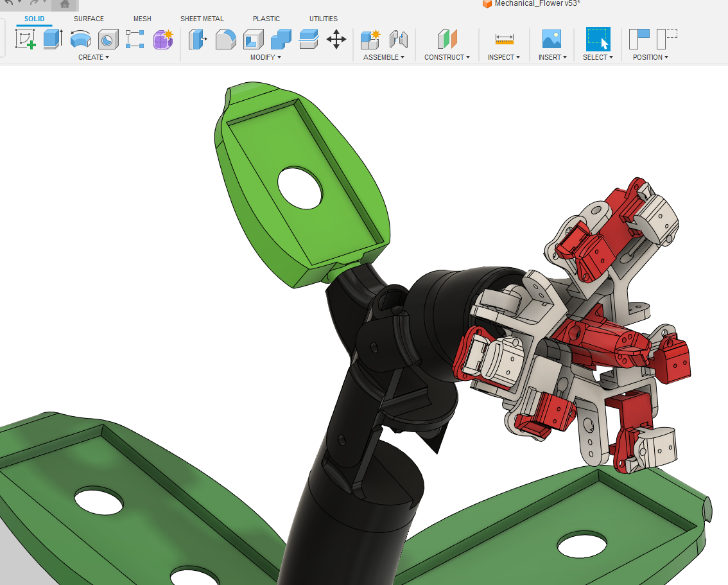The width and height of the screenshot is (728, 585).
Task: Open the SELECT dropdown menu
Action: tap(598, 57)
